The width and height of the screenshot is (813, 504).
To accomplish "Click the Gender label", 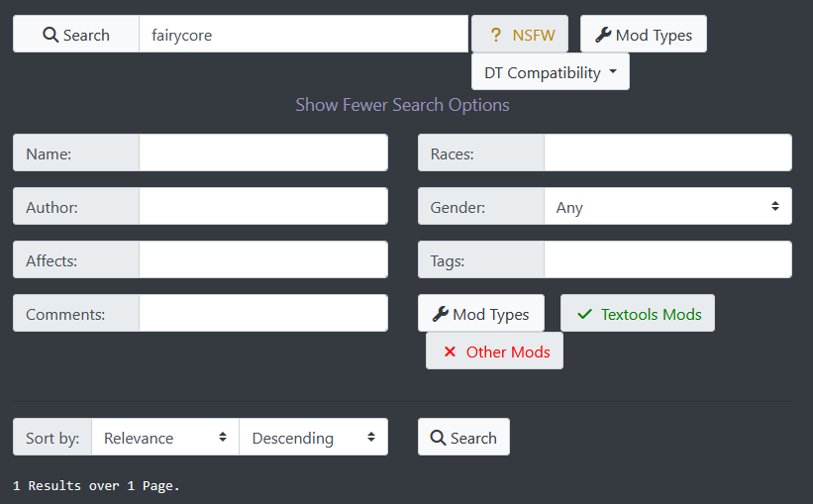I will point(480,206).
